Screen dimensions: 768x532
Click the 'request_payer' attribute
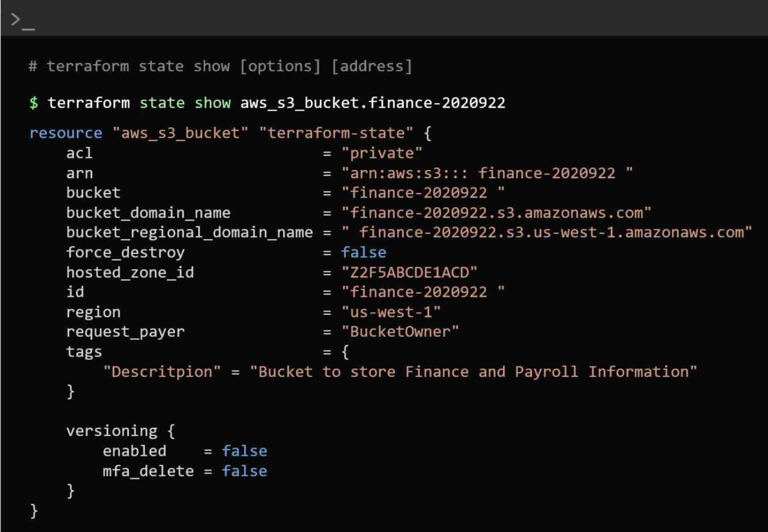[x=126, y=332]
